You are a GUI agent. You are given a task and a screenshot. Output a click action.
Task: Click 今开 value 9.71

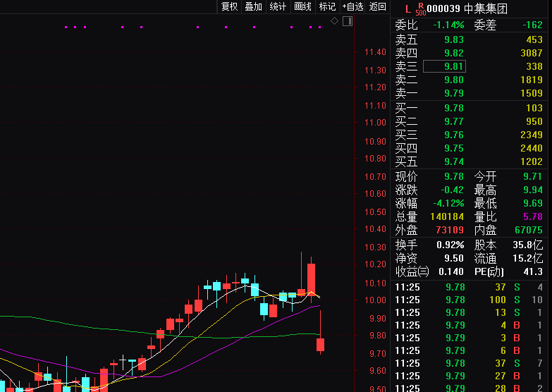[x=533, y=176]
